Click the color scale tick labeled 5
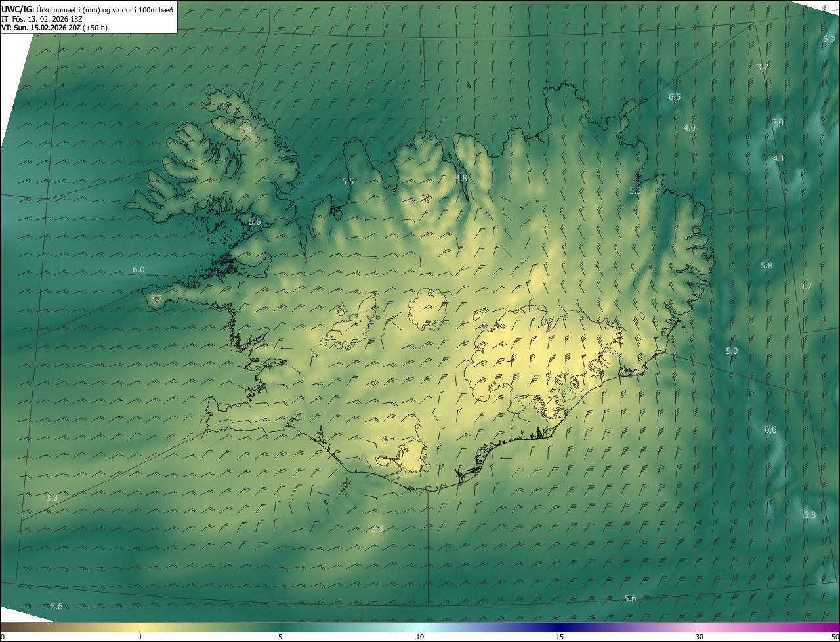The width and height of the screenshot is (840, 642). 280,637
